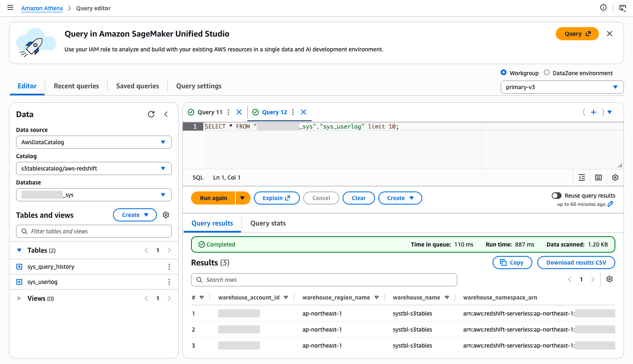
Task: Focus the Search rows field
Action: click(324, 280)
